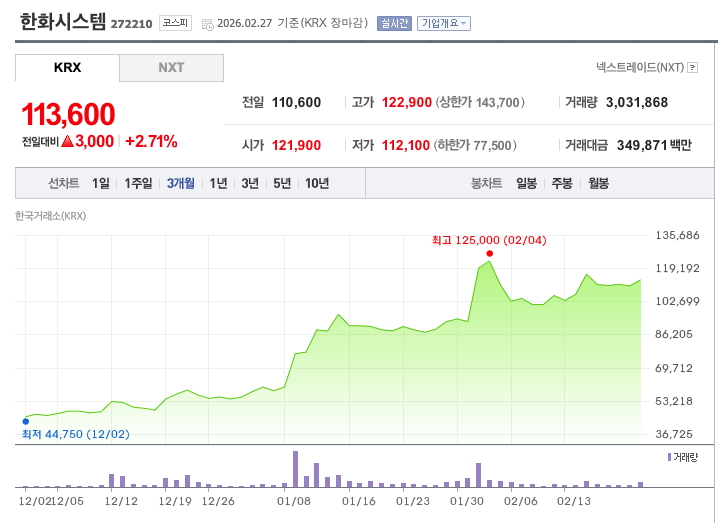This screenshot has height=523, width=718.
Task: Click the purple 거래량 legend marker
Action: 669,457
